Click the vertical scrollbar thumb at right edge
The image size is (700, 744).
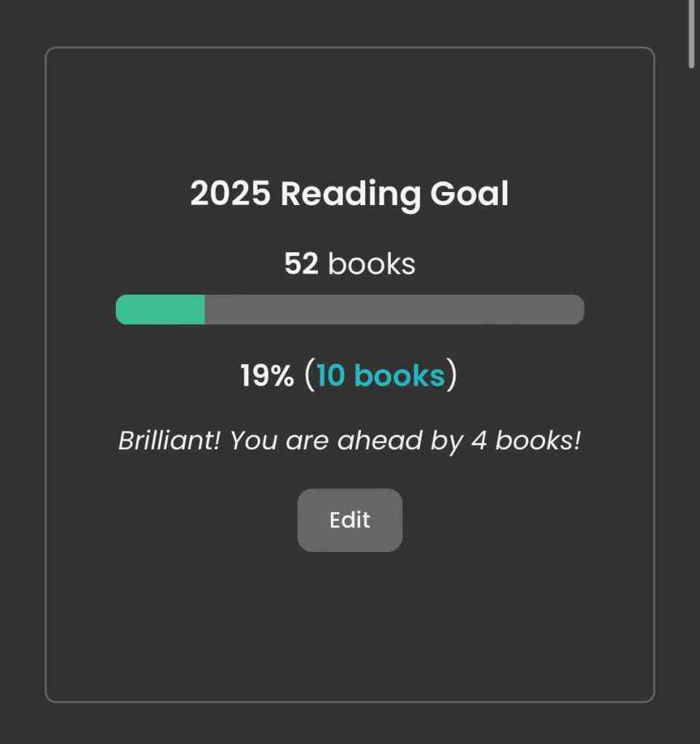pyautogui.click(x=692, y=33)
